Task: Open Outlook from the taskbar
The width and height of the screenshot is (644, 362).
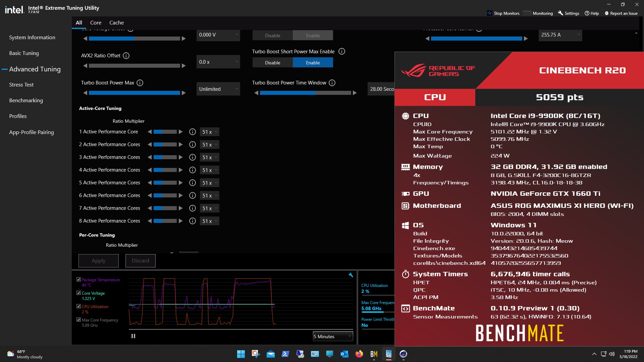Action: click(x=344, y=354)
